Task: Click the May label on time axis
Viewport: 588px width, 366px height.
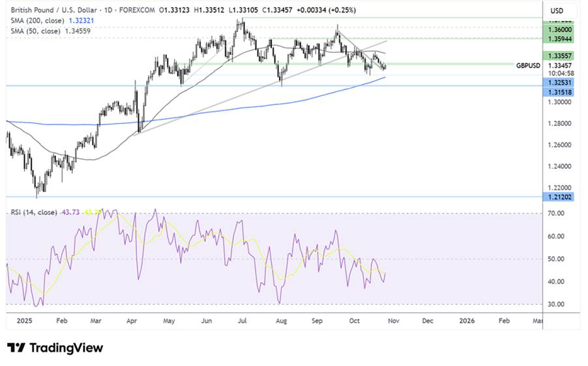Action: click(169, 320)
